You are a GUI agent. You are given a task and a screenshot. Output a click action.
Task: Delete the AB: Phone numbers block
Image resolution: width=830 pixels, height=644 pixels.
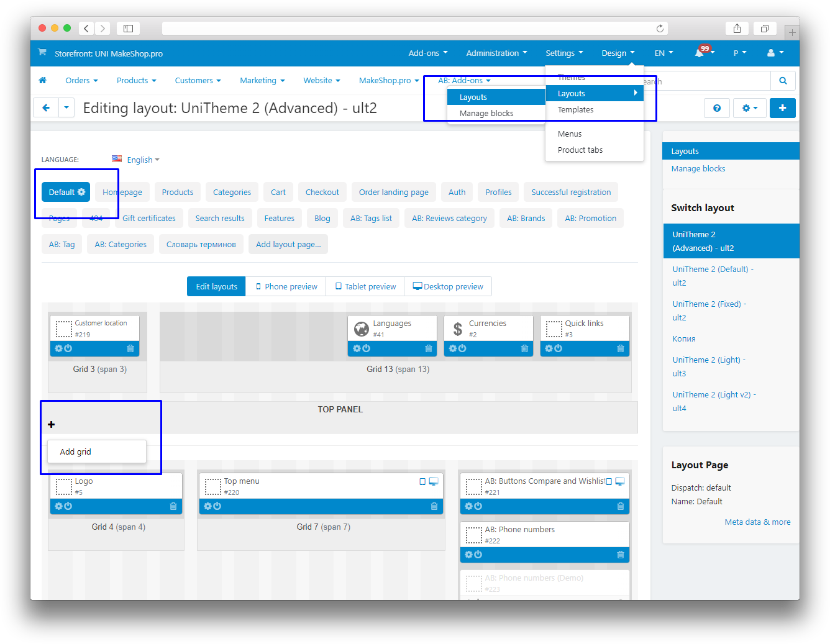point(621,555)
